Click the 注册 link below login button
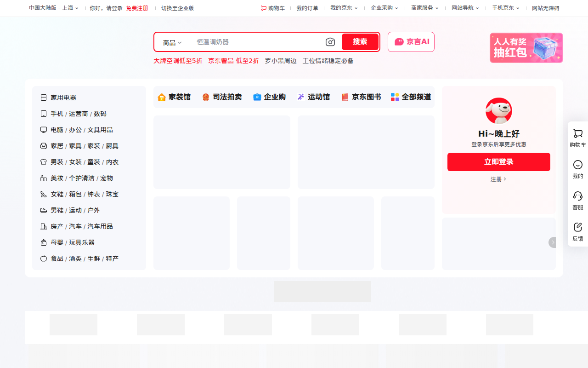 [x=498, y=179]
